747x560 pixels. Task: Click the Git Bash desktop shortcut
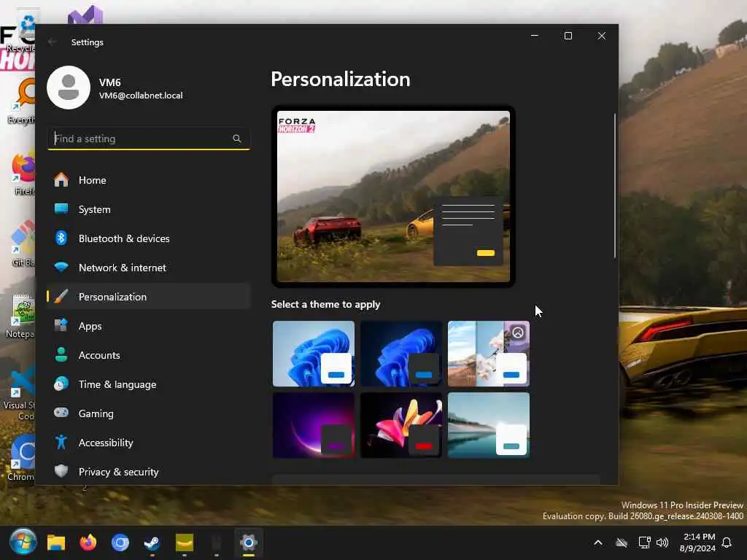pyautogui.click(x=23, y=243)
